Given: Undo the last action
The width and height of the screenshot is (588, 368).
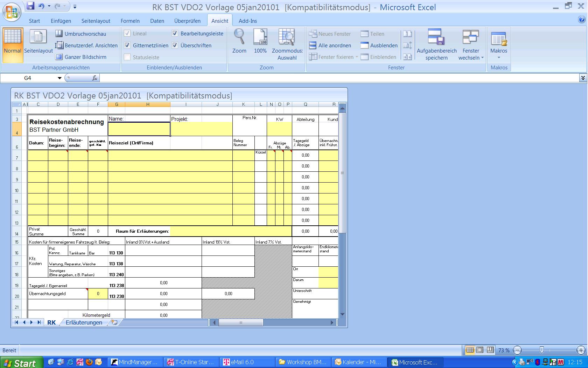Looking at the screenshot, I should (41, 6).
